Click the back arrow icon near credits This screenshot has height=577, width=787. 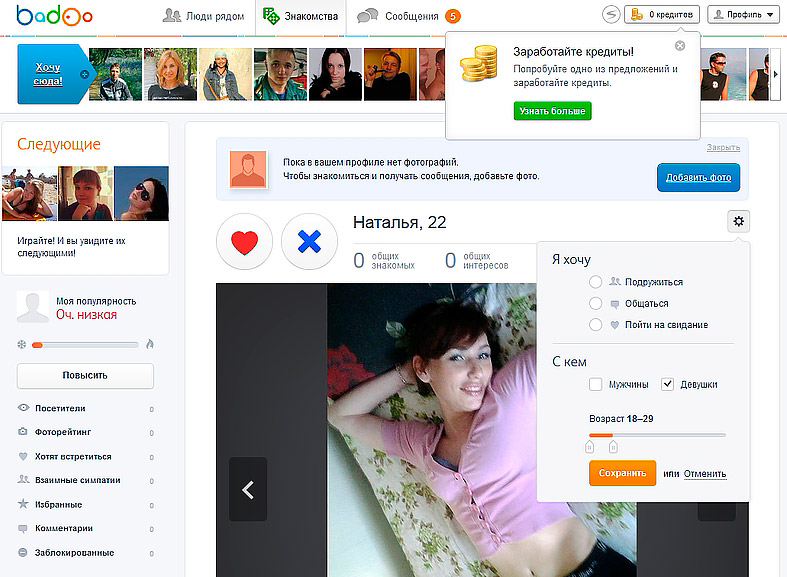(611, 15)
